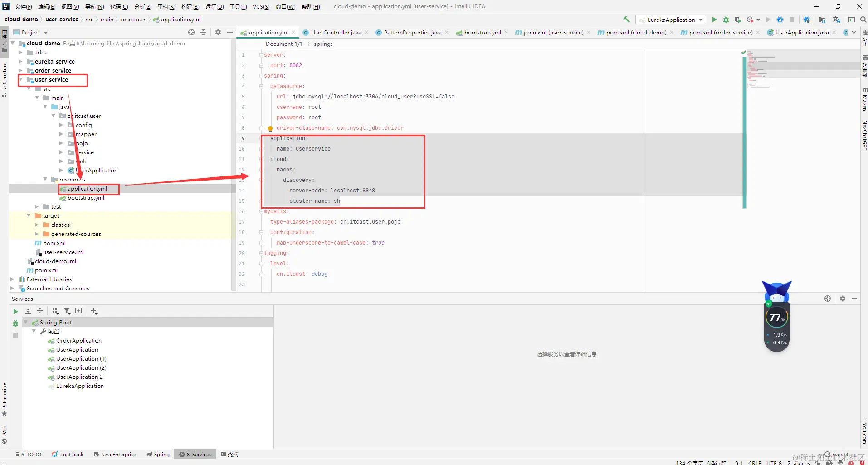Open the Maven tool window on right edge
868x465 pixels.
[864, 99]
